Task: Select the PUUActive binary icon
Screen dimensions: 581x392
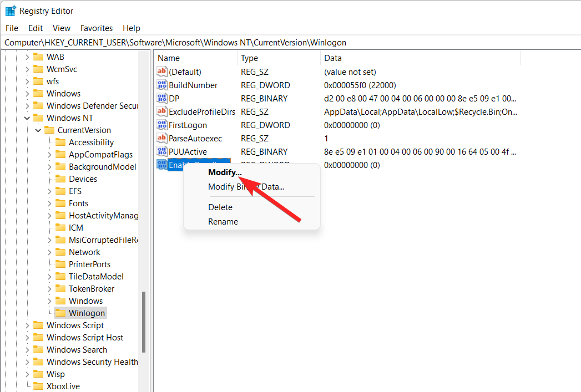Action: pos(162,152)
